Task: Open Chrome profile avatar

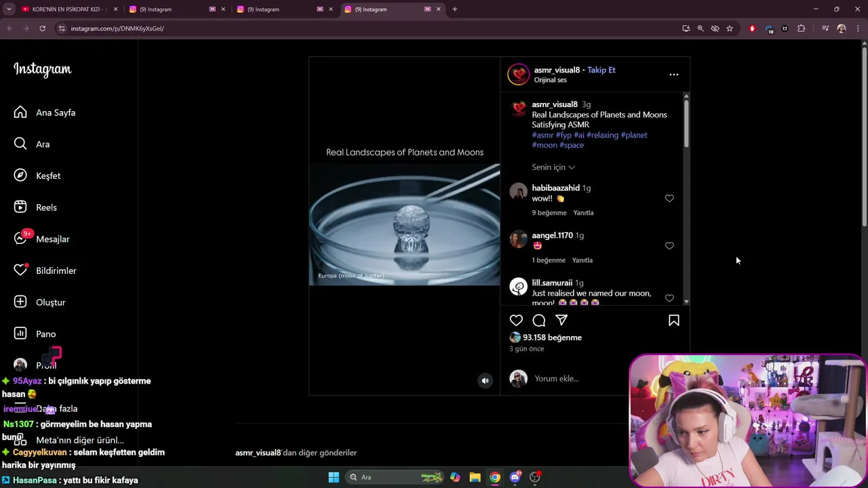Action: point(841,28)
